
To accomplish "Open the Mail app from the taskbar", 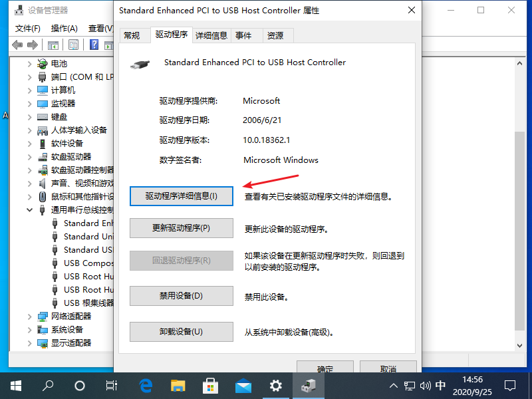I will pyautogui.click(x=243, y=385).
